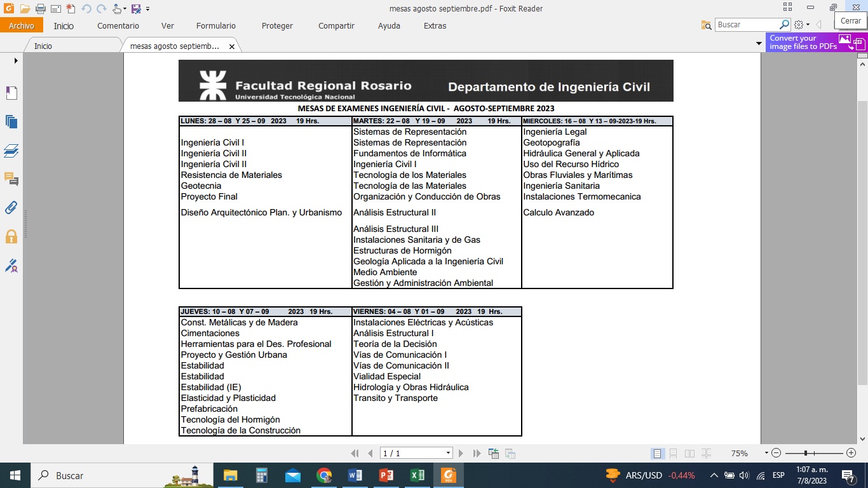Go to the next page
This screenshot has width=868, height=488.
pyautogui.click(x=461, y=453)
